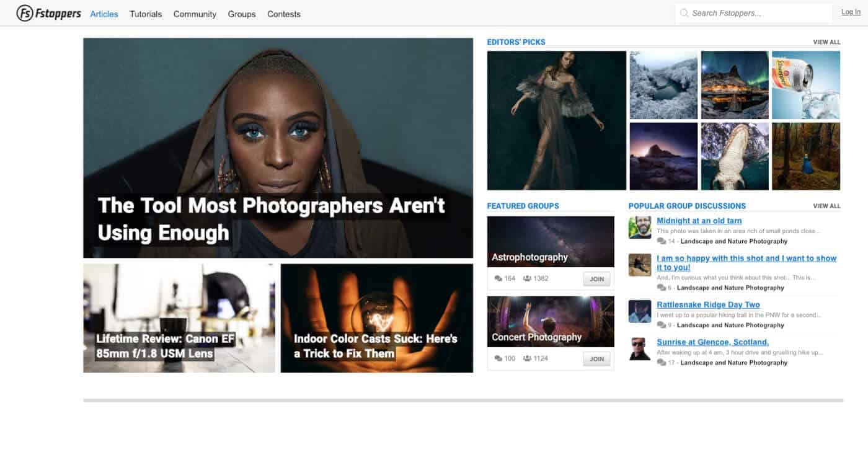Open The Tool Most Photographers Aren't Using article
The width and height of the screenshot is (868, 460).
coord(278,148)
